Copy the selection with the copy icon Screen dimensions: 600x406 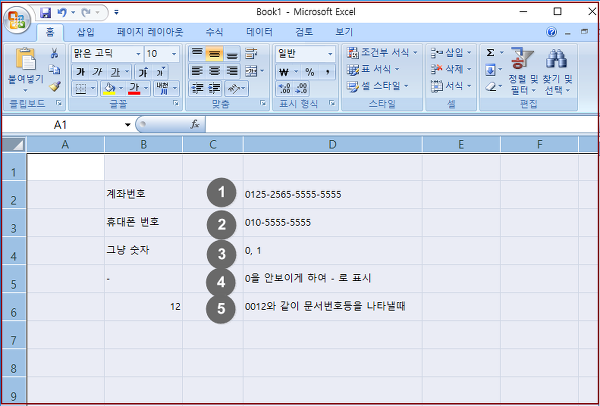pos(54,69)
